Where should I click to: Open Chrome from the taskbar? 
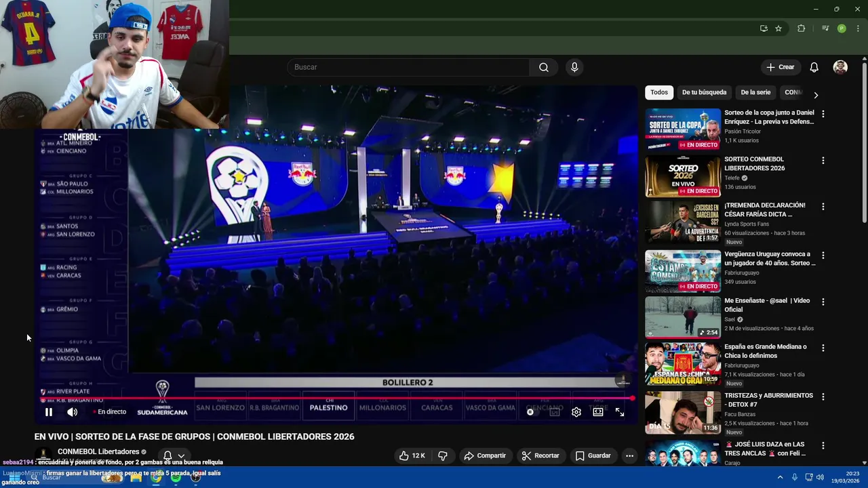pyautogui.click(x=156, y=477)
